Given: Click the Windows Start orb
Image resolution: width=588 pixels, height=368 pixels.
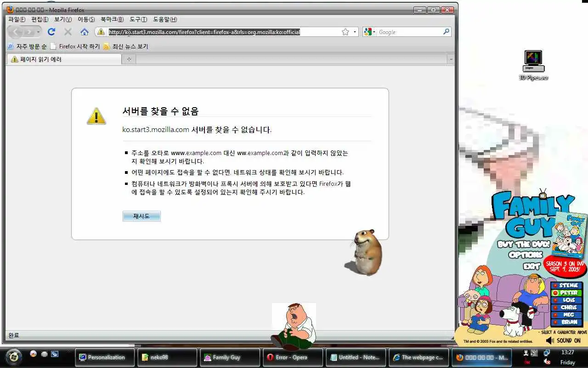Looking at the screenshot, I should point(14,356).
